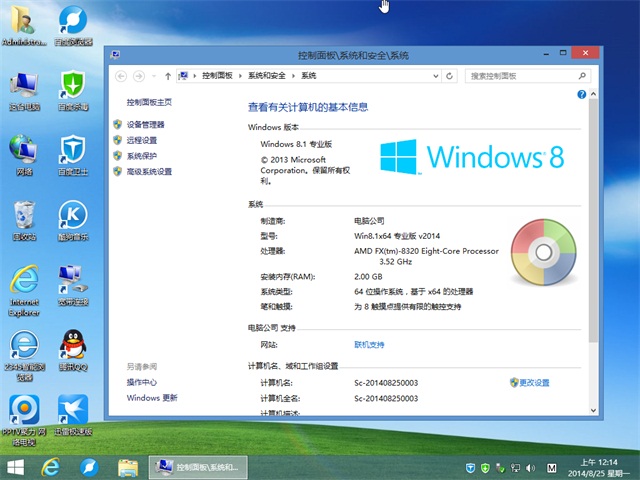Viewport: 640px width, 480px height.
Task: Open File Explorer from the taskbar
Action: pyautogui.click(x=127, y=467)
